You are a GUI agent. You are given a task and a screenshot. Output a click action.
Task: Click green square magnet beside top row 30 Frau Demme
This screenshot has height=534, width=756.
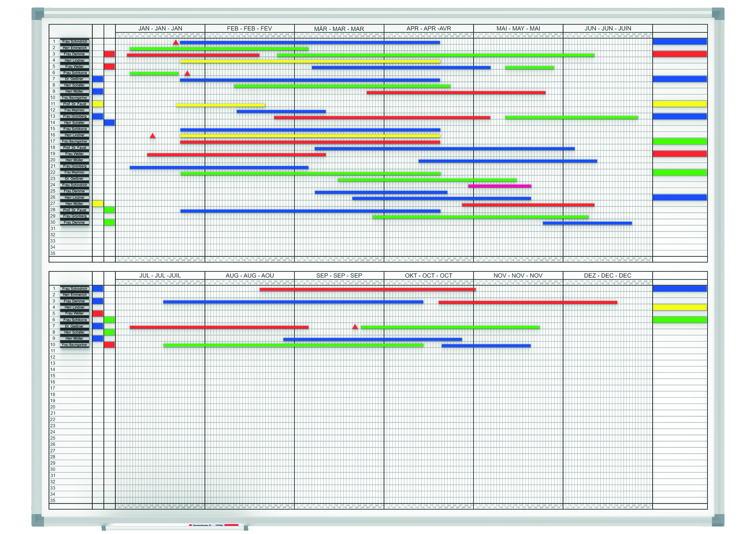pyautogui.click(x=109, y=223)
